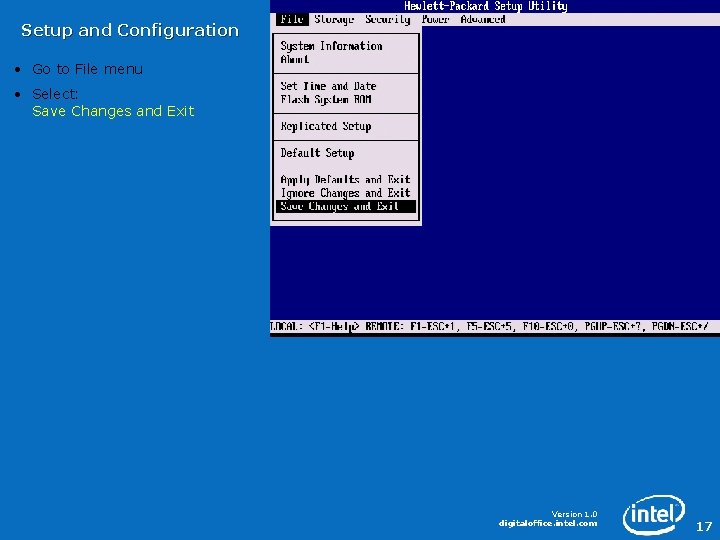
Task: Click the Setup and Configuration slide heading
Action: point(130,30)
